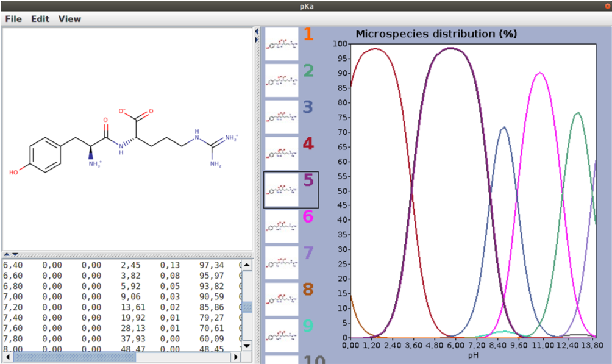Select microspecies 4 thumbnail
612x364 pixels.
tap(282, 153)
